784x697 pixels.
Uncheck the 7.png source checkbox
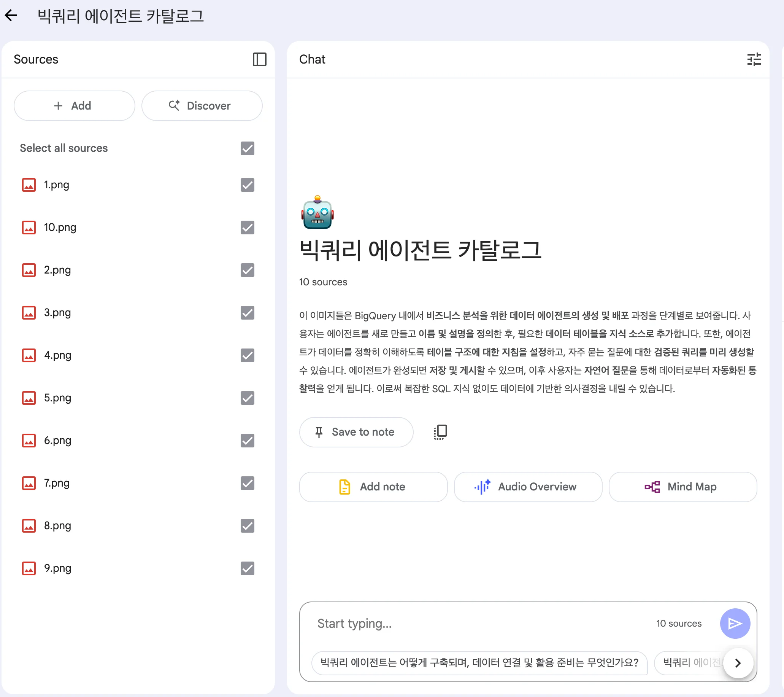[248, 483]
